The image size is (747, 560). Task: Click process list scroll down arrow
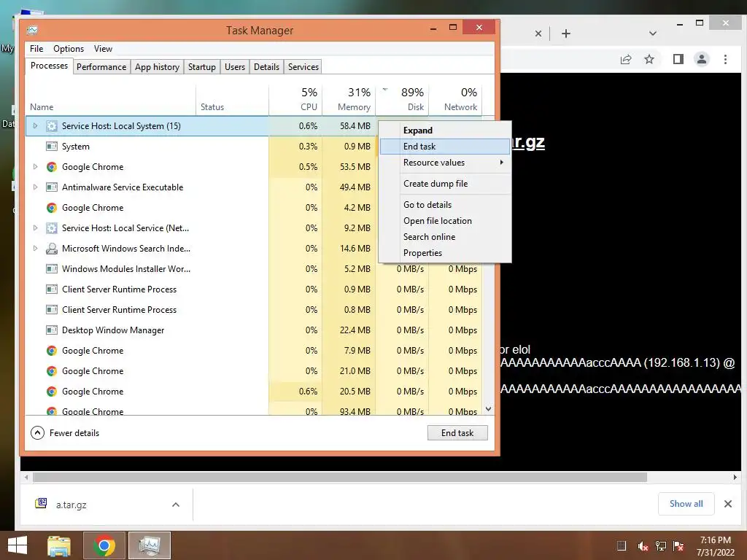coord(488,409)
